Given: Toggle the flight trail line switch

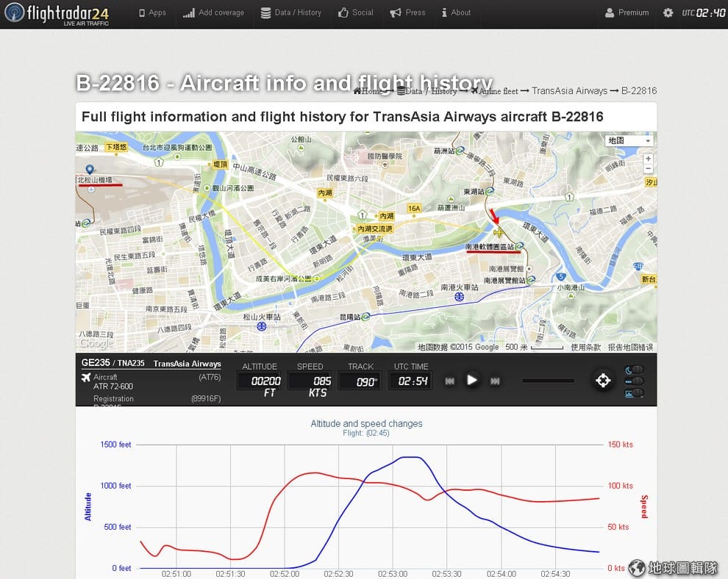Looking at the screenshot, I should pos(634,381).
